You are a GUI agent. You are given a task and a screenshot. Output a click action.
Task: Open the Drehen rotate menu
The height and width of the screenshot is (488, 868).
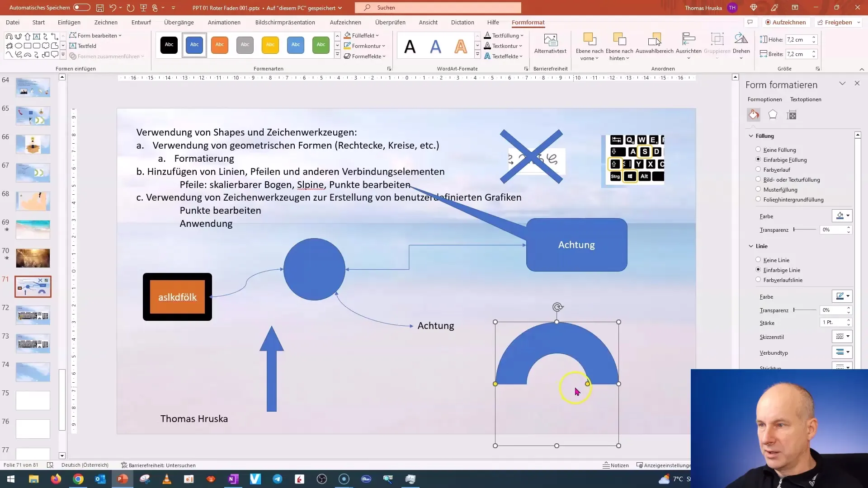click(x=741, y=45)
